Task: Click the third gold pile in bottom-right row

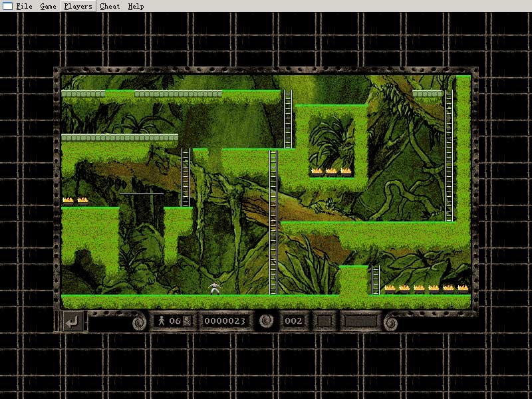Action: point(419,289)
